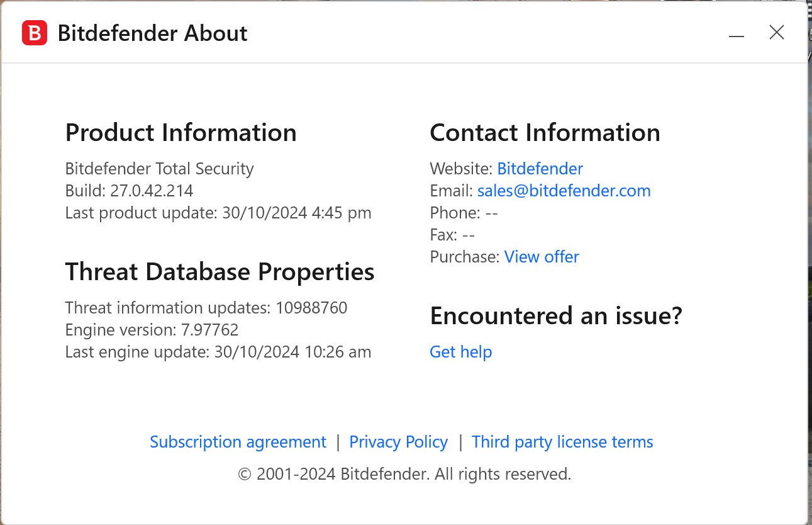Click the red Bitdefender logo icon
The height and width of the screenshot is (525, 812).
(35, 33)
